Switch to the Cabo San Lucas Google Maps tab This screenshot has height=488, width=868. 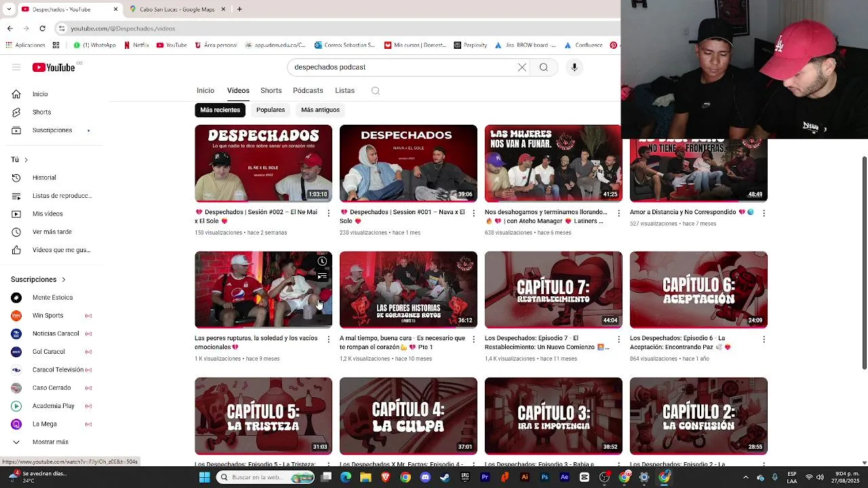click(x=176, y=9)
